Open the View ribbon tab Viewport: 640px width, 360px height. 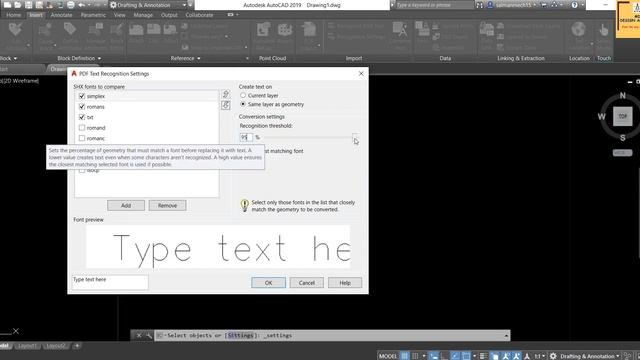(x=120, y=15)
